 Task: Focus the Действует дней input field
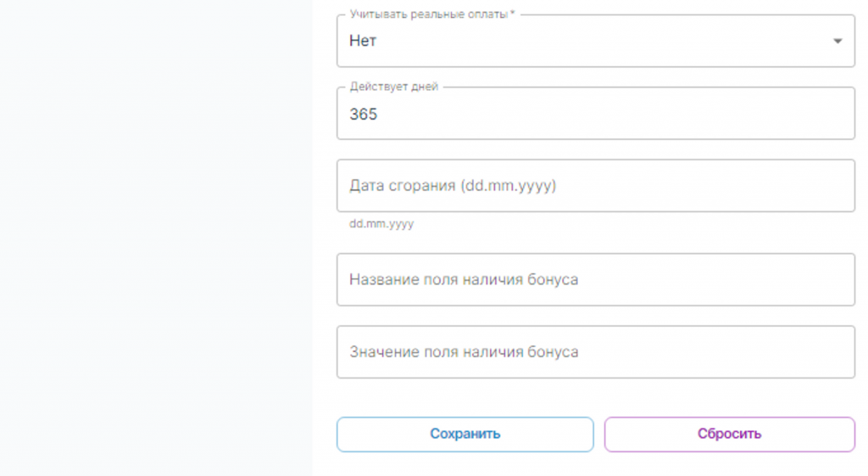[596, 114]
